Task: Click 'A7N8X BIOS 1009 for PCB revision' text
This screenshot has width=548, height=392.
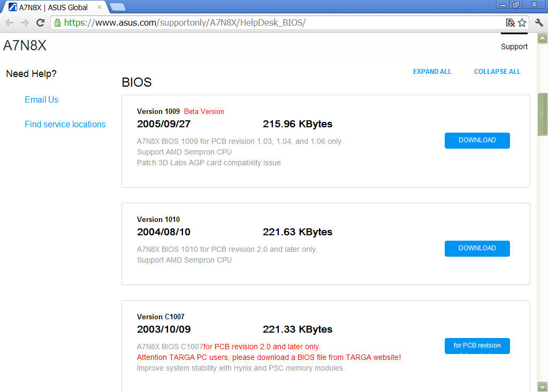Action: 240,142
